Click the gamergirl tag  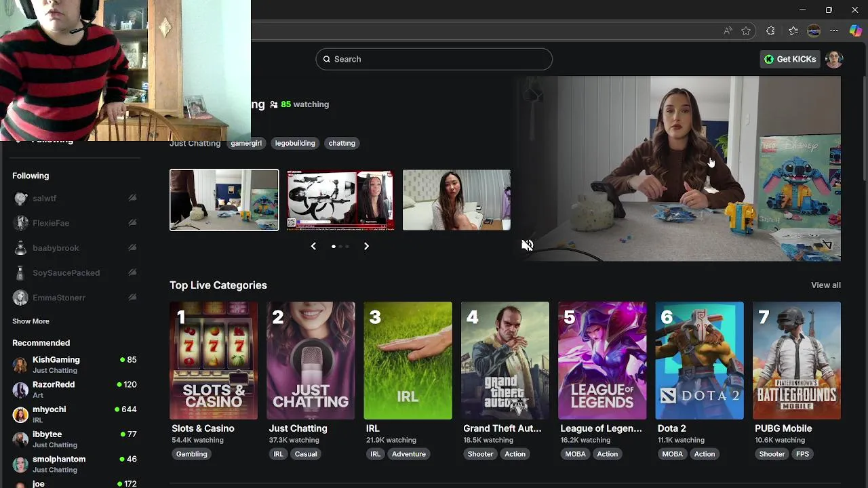coord(246,143)
